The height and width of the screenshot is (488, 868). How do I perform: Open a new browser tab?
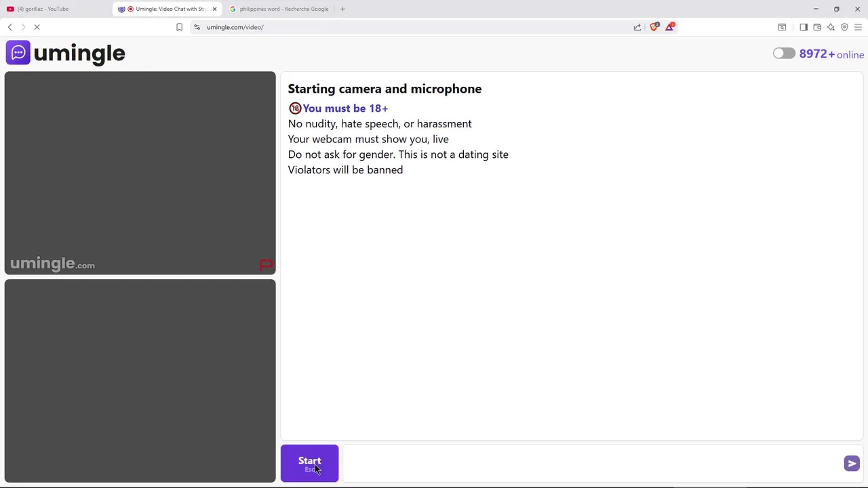point(342,9)
